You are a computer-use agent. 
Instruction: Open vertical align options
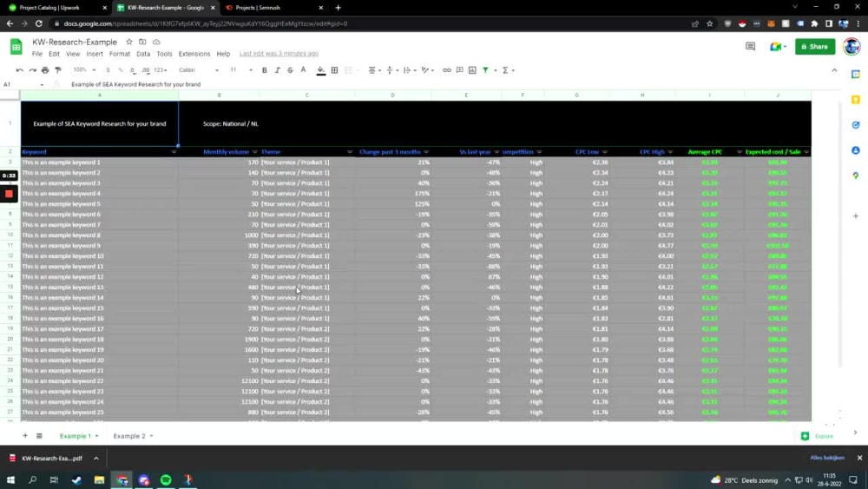click(392, 70)
